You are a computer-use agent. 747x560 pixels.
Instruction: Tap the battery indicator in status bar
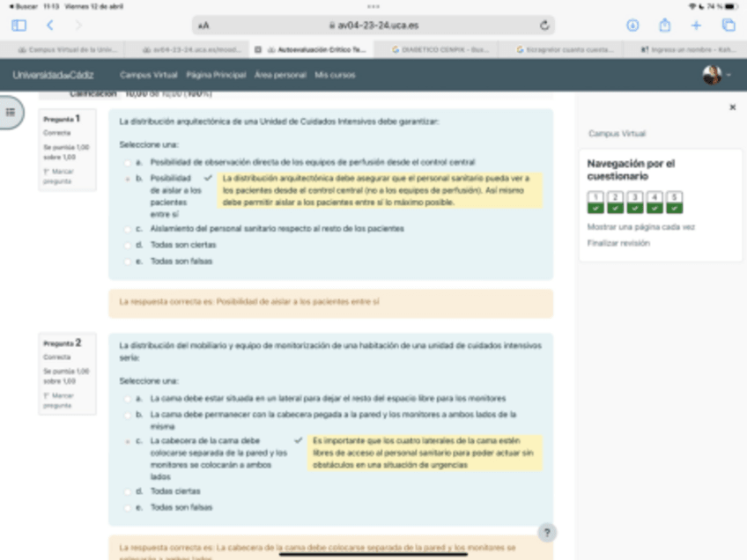coord(732,6)
